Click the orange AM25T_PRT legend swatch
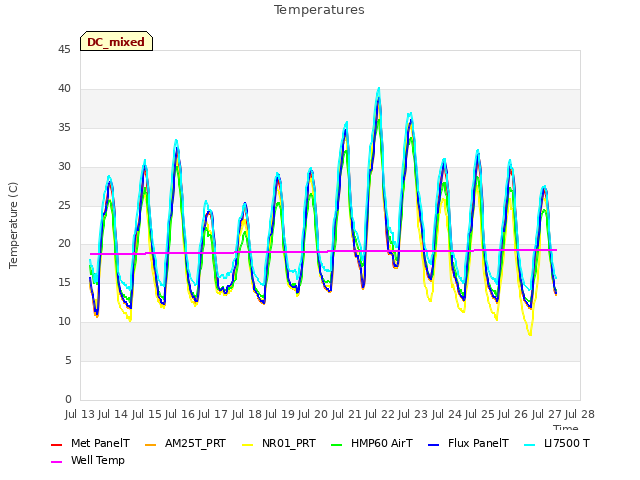The width and height of the screenshot is (640, 480). pos(151,444)
